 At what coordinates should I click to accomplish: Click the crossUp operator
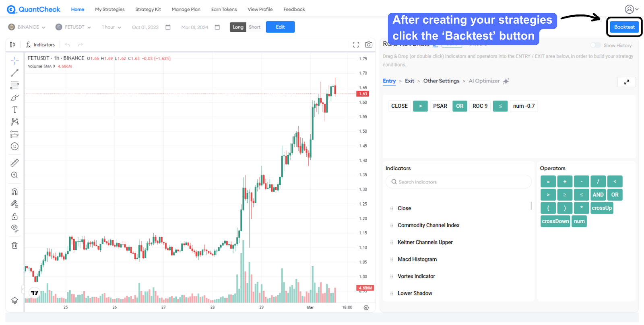pyautogui.click(x=601, y=208)
